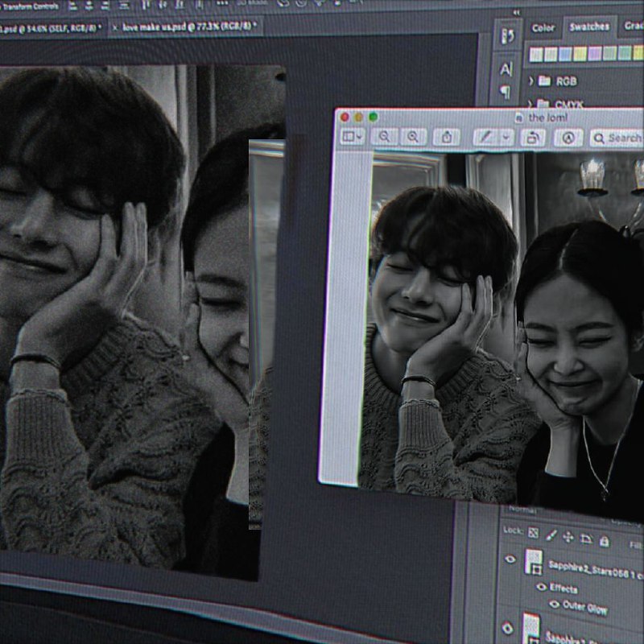644x644 pixels.
Task: Switch to the Swatches panel tab
Action: [589, 27]
